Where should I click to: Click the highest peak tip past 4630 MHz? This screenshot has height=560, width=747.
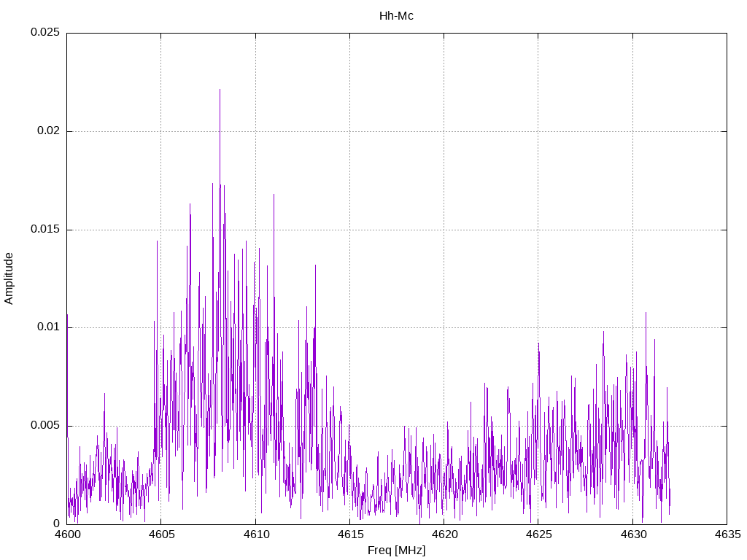pos(646,313)
